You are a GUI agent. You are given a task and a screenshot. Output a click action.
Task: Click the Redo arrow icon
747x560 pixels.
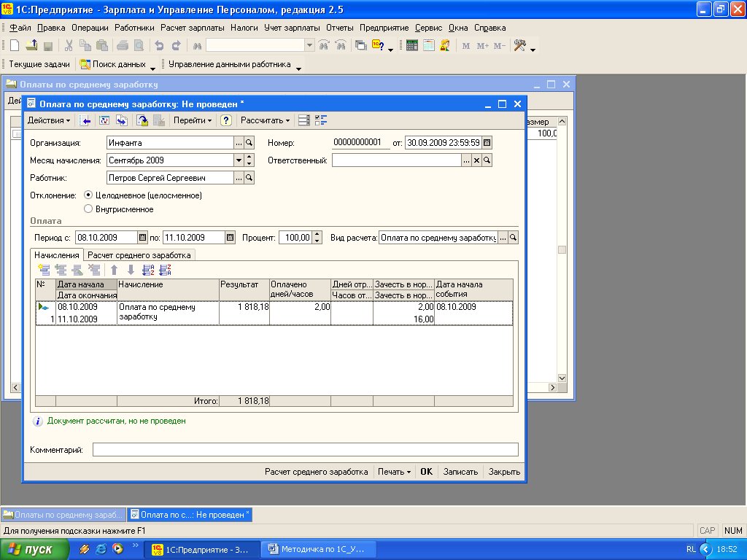coord(176,45)
